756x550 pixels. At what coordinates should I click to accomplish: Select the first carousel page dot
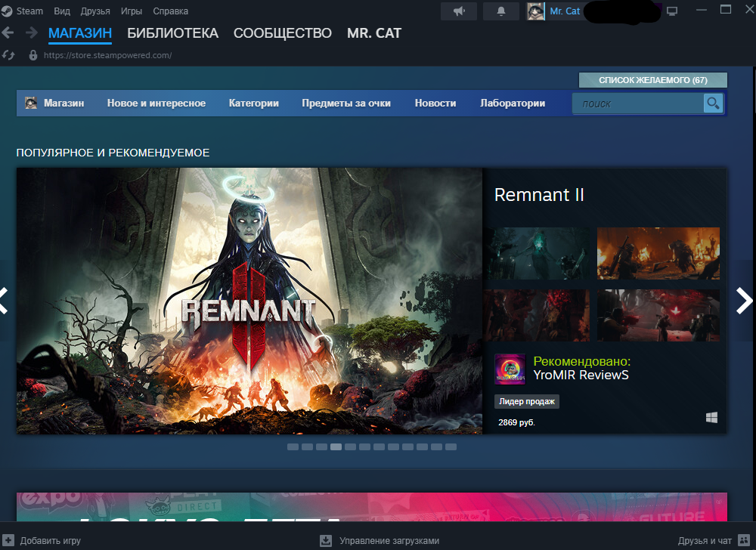(293, 447)
